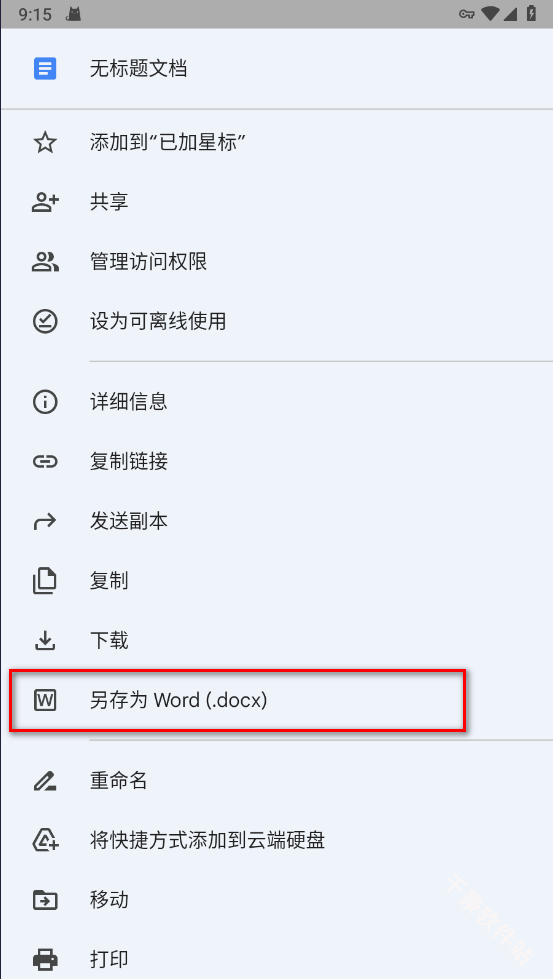Tap the W Word icon
The image size is (553, 979).
[x=45, y=701]
